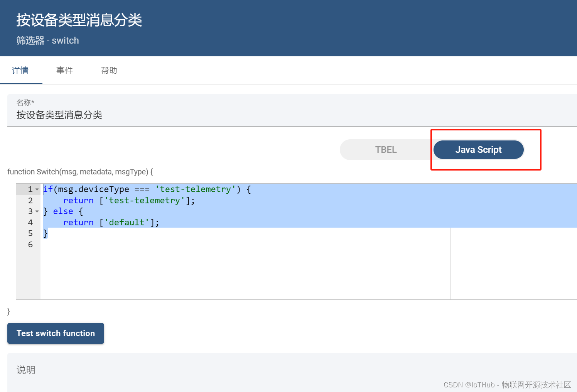
Task: Click return ['default'] code line
Action: 111,223
